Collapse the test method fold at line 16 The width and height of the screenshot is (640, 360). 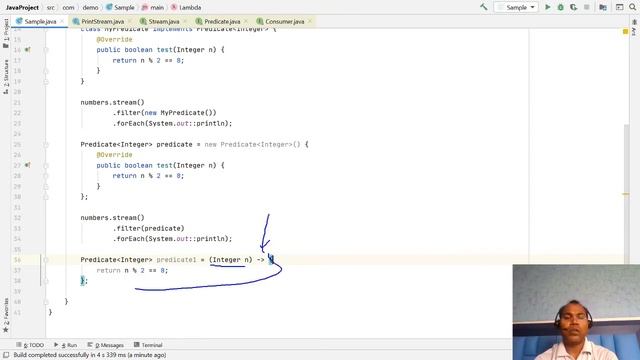(46, 50)
